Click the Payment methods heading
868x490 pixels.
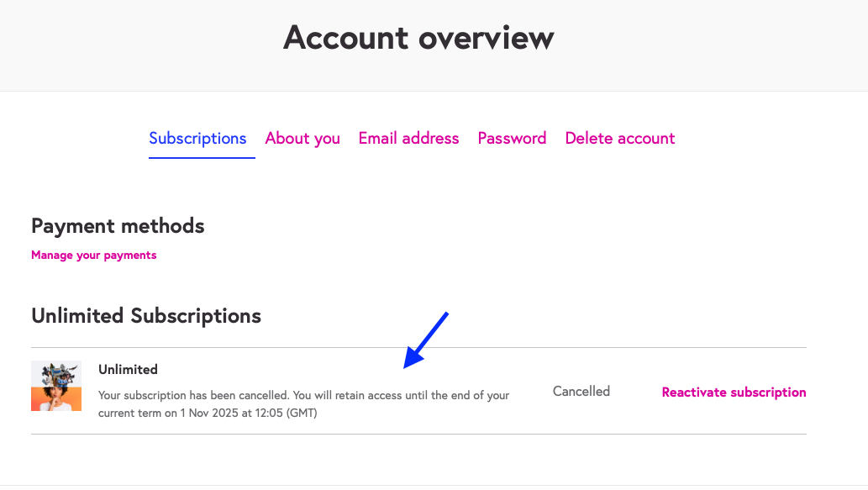pyautogui.click(x=118, y=226)
